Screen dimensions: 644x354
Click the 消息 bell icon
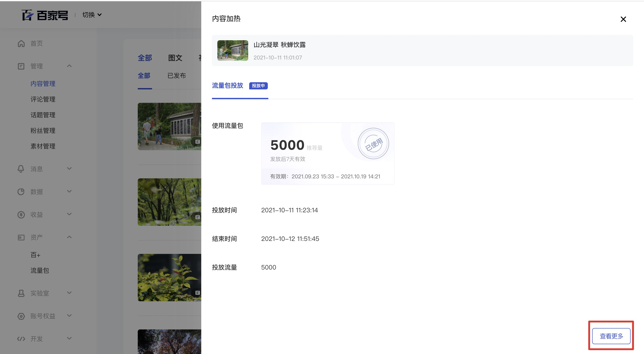[21, 169]
